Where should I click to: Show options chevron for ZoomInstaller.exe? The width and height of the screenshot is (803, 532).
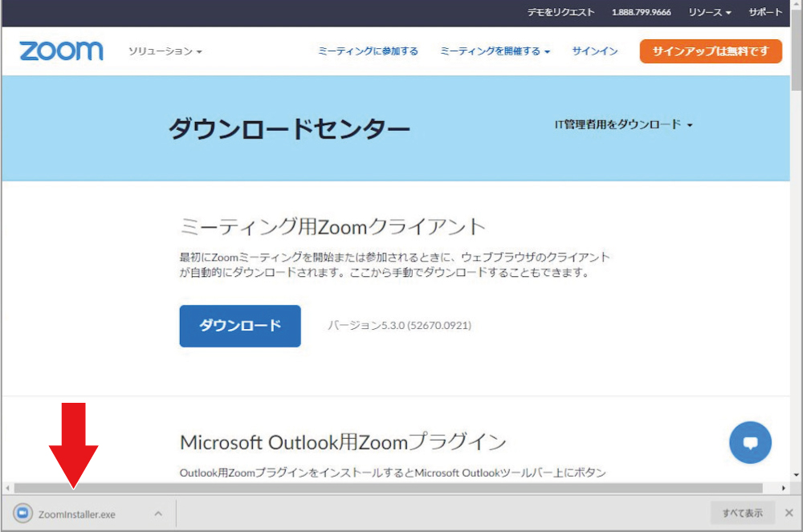pos(158,514)
